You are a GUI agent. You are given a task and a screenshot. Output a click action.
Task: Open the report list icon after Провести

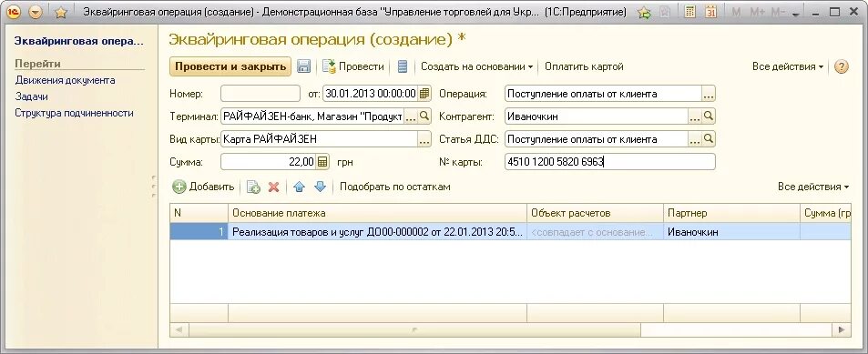pyautogui.click(x=403, y=67)
